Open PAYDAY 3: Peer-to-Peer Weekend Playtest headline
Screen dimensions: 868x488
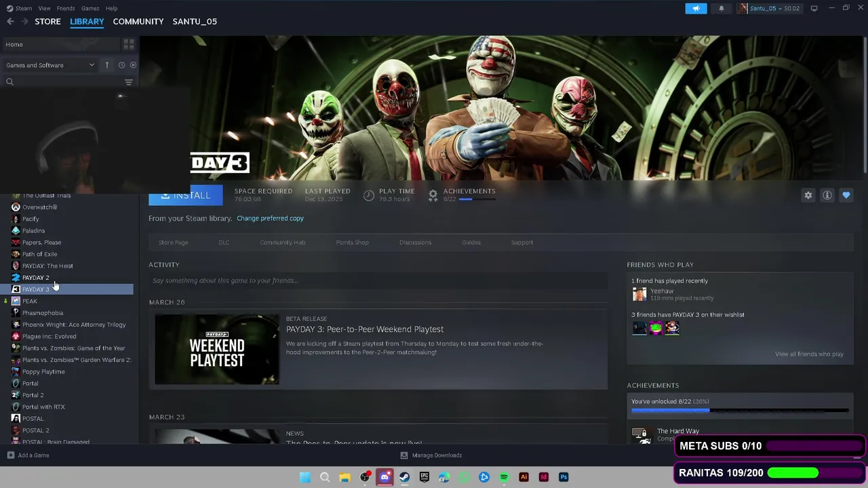pos(365,329)
